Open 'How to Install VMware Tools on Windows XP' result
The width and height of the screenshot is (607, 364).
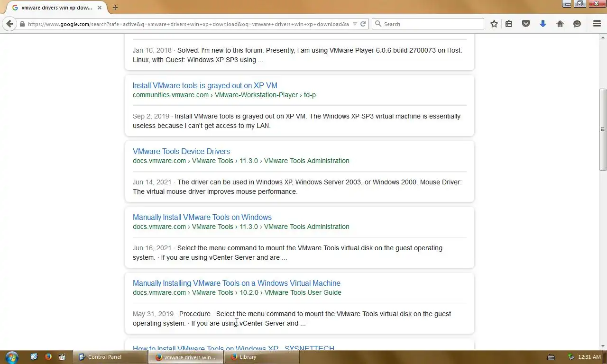tap(233, 348)
